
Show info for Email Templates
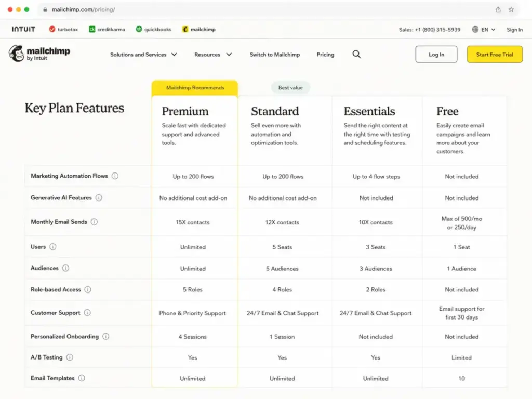click(82, 378)
